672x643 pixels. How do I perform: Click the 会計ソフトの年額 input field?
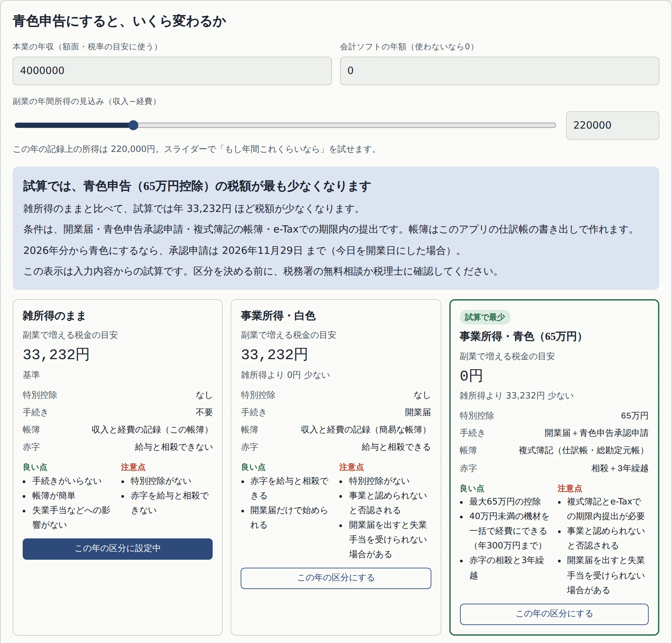click(499, 71)
